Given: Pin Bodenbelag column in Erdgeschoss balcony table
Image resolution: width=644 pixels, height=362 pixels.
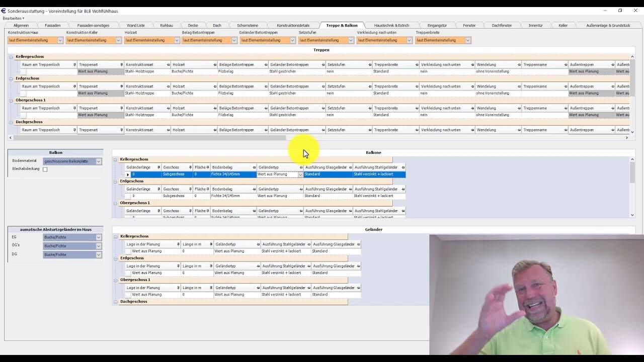Looking at the screenshot, I should pyautogui.click(x=254, y=190).
